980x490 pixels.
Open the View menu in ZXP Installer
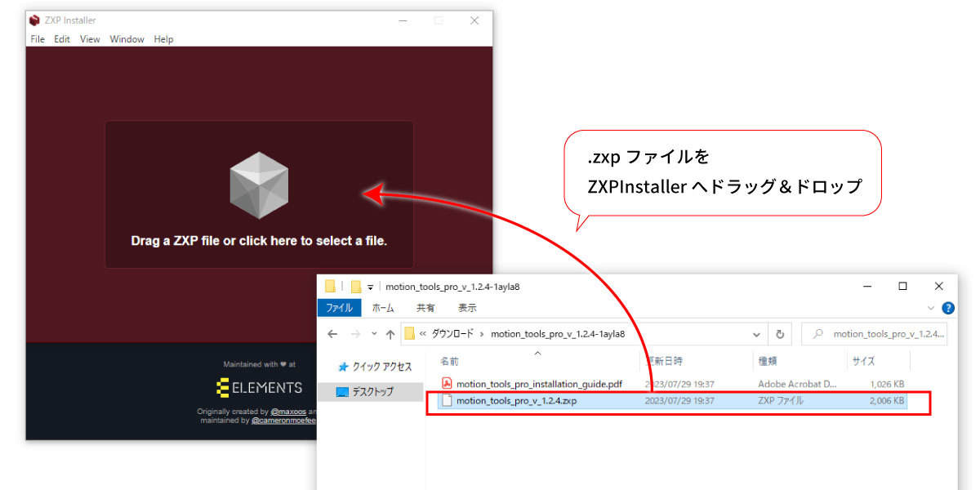click(90, 39)
